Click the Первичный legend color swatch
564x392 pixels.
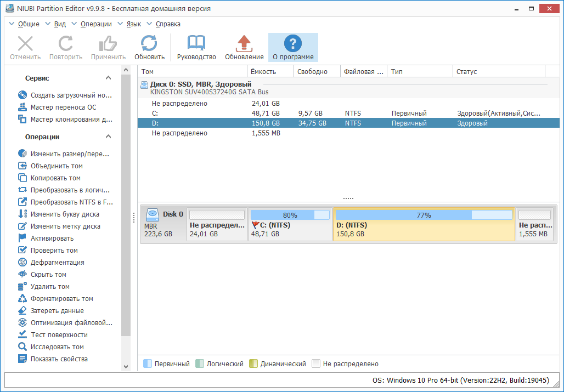click(x=148, y=363)
